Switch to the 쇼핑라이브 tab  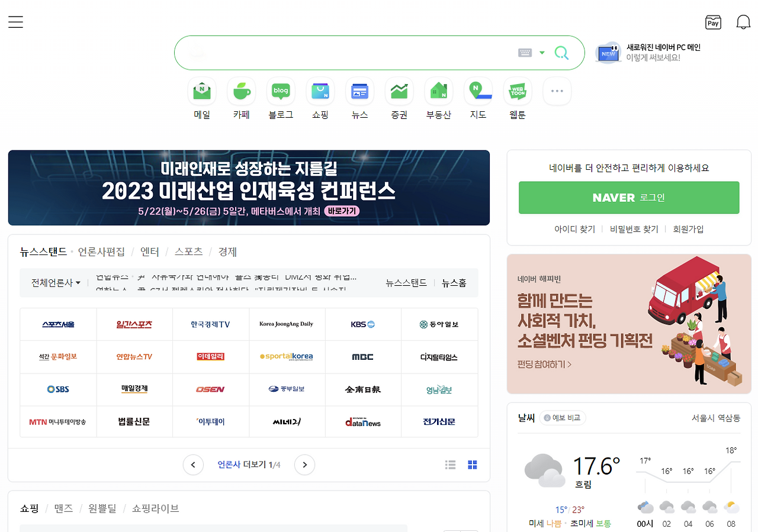coord(155,508)
